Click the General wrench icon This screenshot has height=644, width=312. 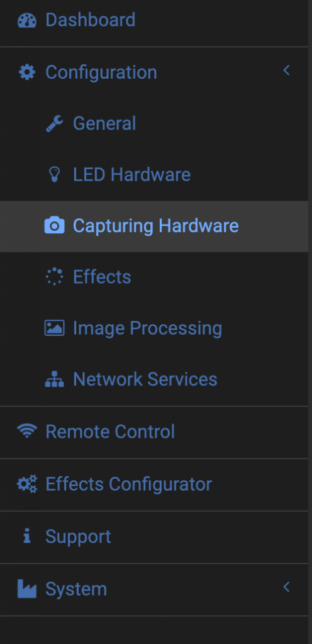tap(54, 124)
